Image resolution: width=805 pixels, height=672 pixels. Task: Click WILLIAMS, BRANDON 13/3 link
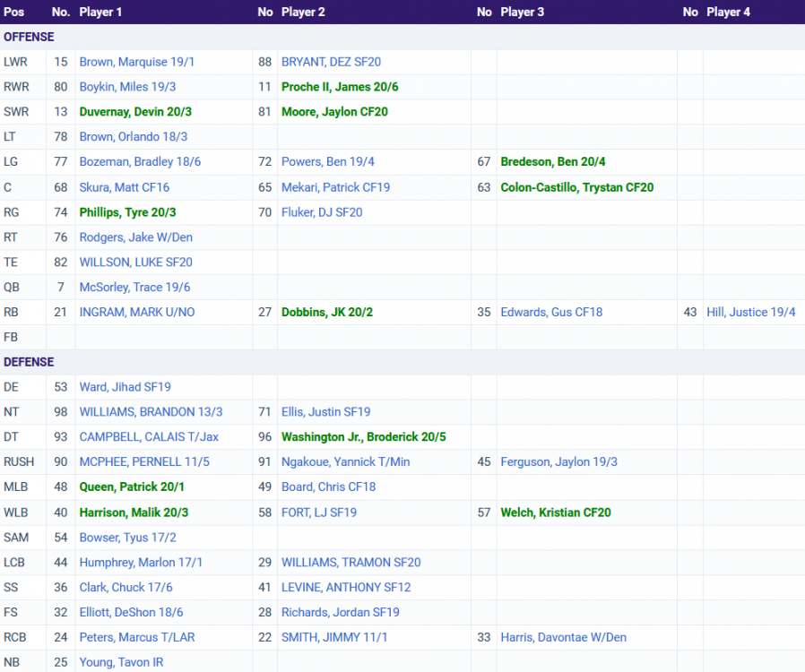151,412
